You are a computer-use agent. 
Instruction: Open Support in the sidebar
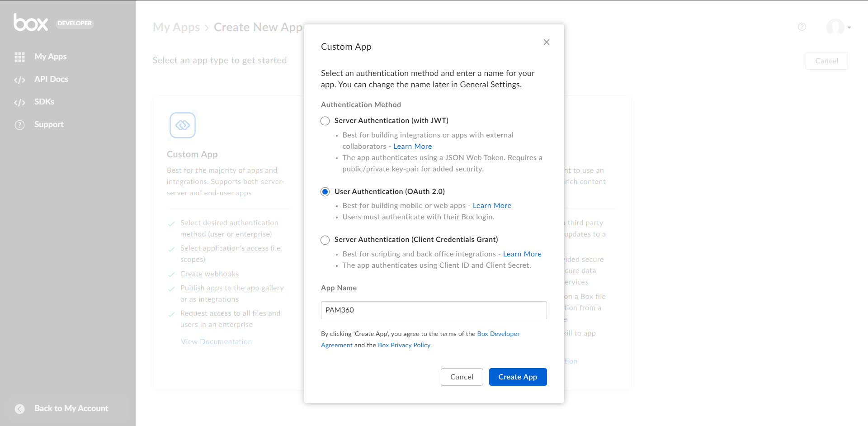(x=49, y=124)
